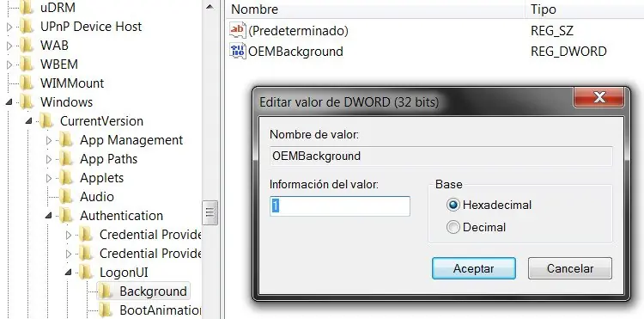Viewport: 644px width, 319px height.
Task: Expand the UPnP Device Host key
Action: (9, 27)
